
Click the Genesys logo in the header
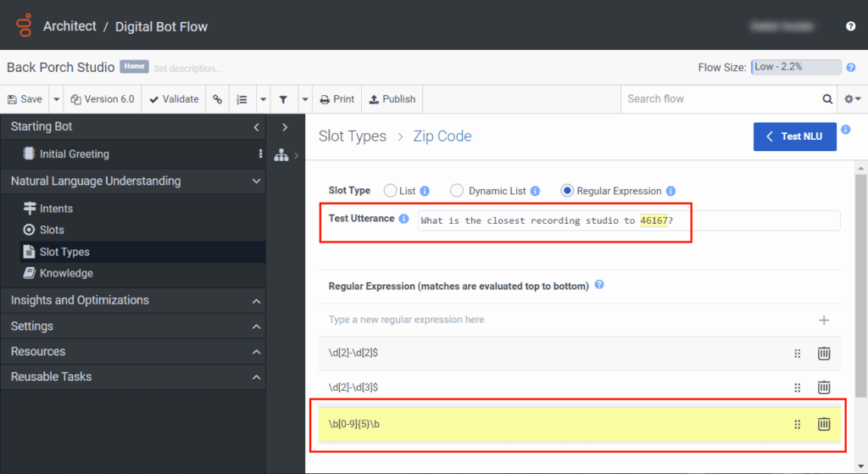(24, 25)
